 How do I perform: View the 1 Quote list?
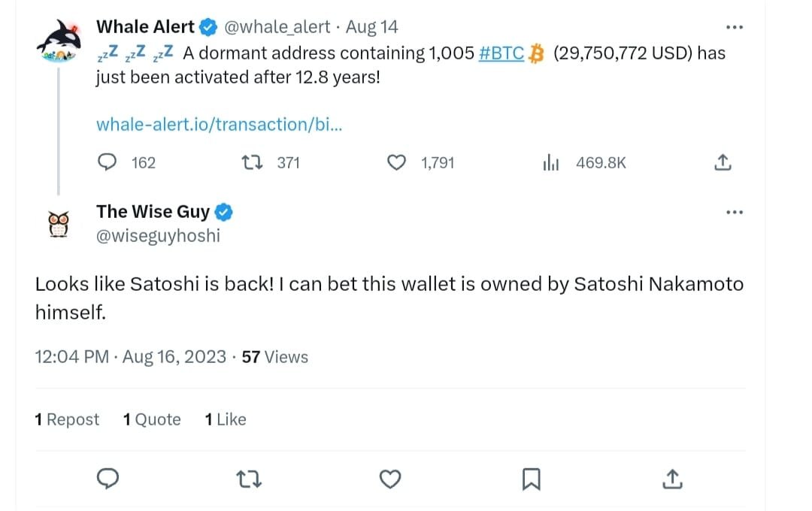[152, 419]
